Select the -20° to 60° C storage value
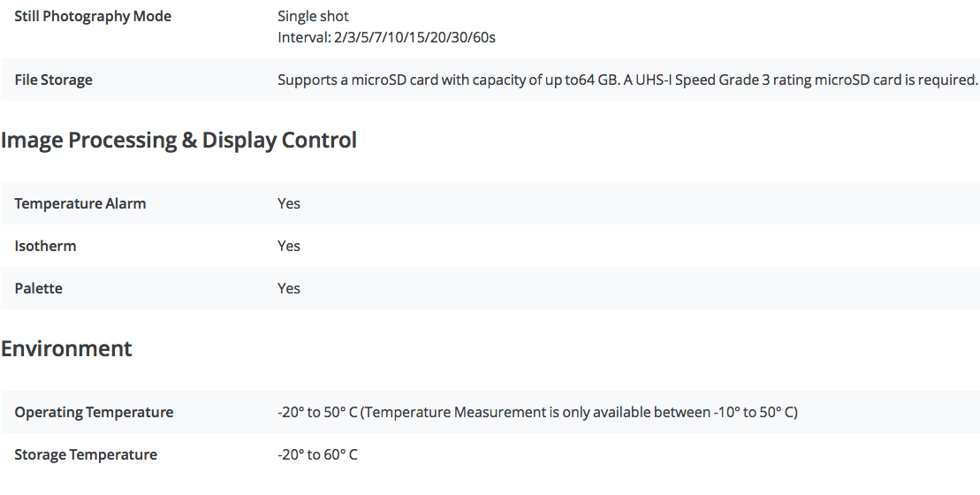980x495 pixels. 317,455
